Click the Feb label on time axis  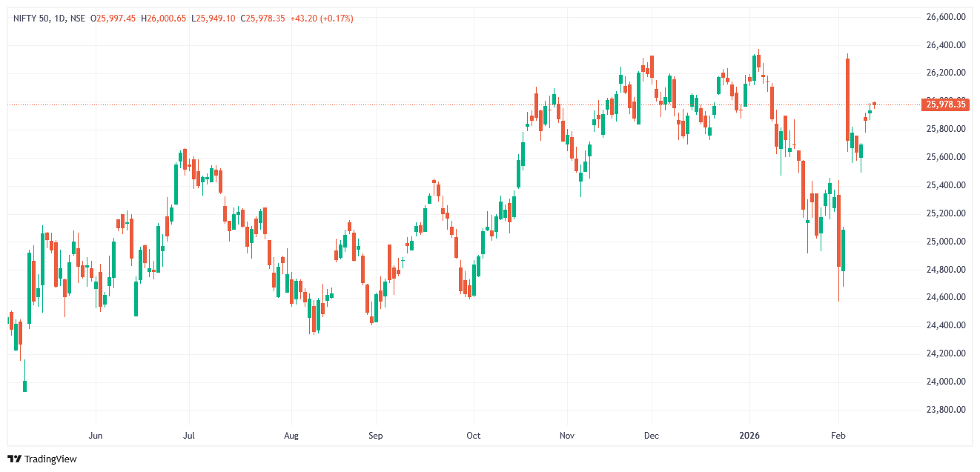(x=838, y=436)
